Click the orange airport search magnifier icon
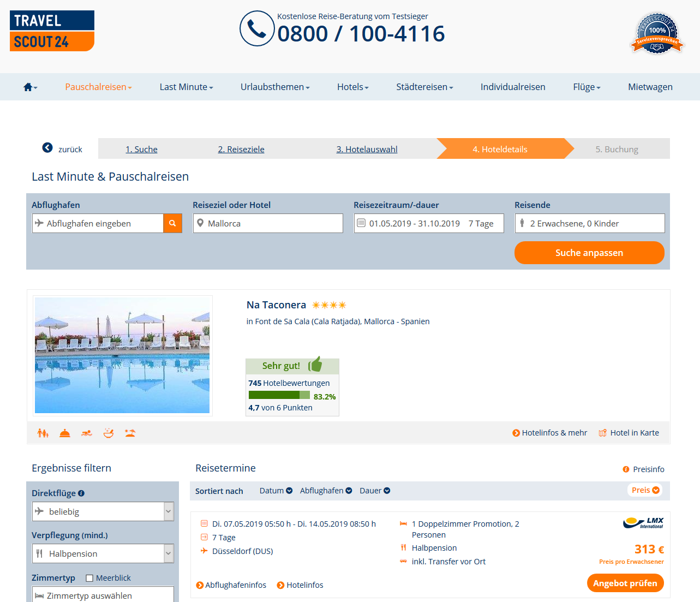The width and height of the screenshot is (700, 602). coord(172,223)
